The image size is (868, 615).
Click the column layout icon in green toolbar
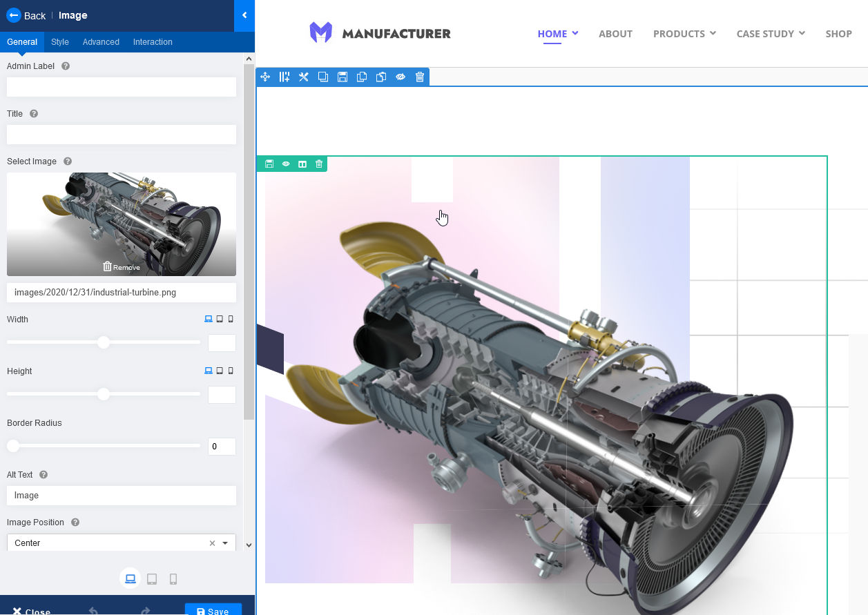[302, 164]
